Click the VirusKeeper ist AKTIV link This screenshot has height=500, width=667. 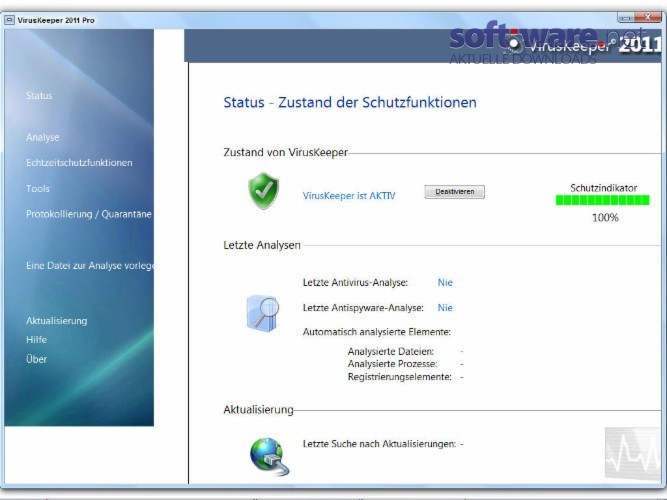(349, 196)
